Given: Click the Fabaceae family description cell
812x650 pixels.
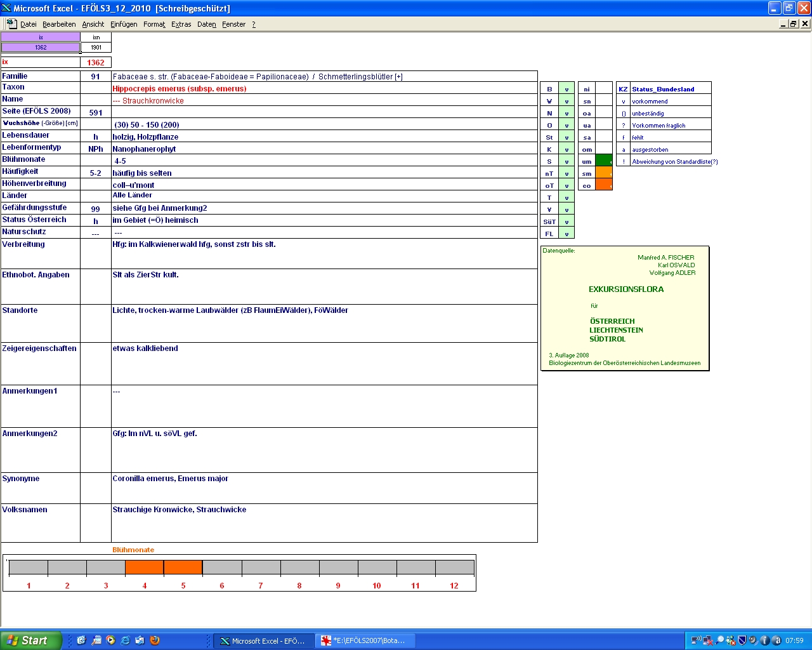Looking at the screenshot, I should 324,76.
